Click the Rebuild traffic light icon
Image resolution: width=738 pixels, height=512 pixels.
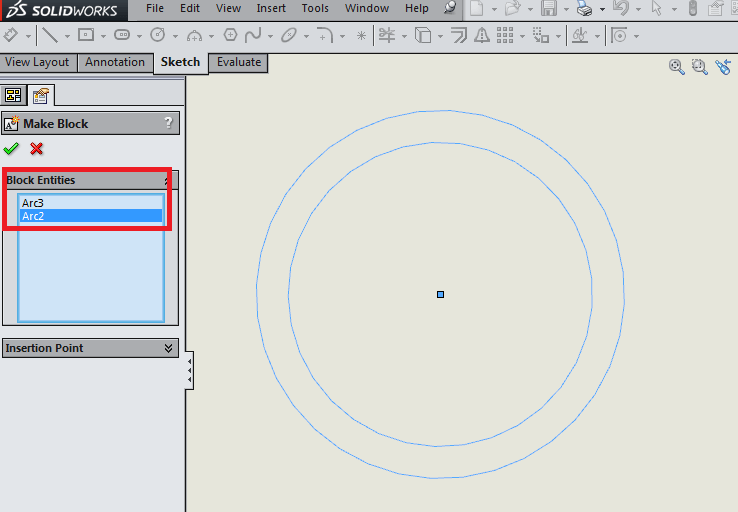coord(692,8)
